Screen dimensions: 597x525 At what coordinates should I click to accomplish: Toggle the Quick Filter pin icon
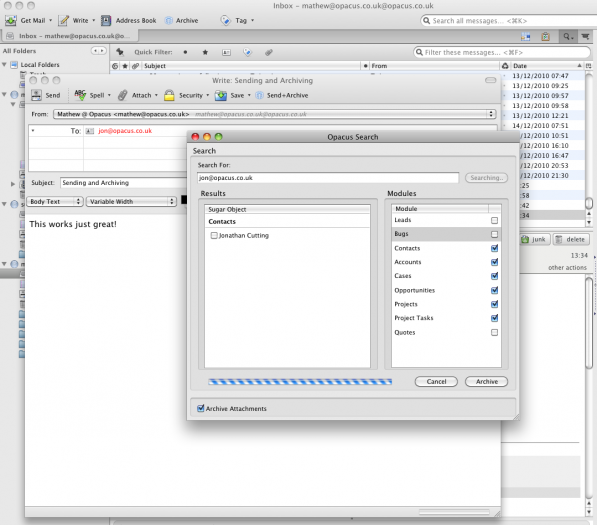pyautogui.click(x=120, y=52)
